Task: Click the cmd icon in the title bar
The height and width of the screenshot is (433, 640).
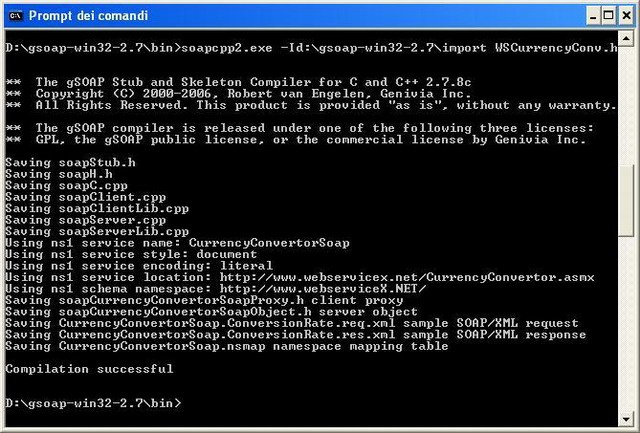Action: pos(16,16)
